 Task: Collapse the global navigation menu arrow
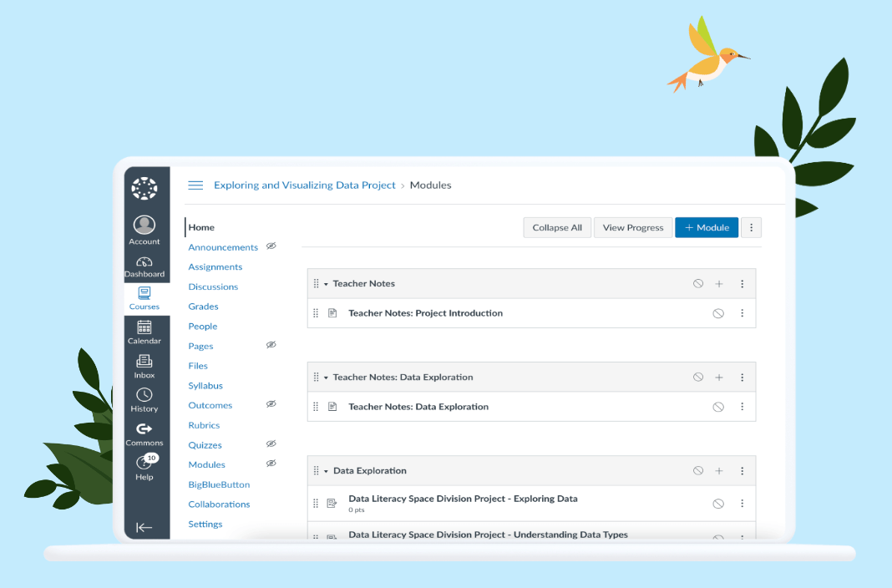click(144, 526)
